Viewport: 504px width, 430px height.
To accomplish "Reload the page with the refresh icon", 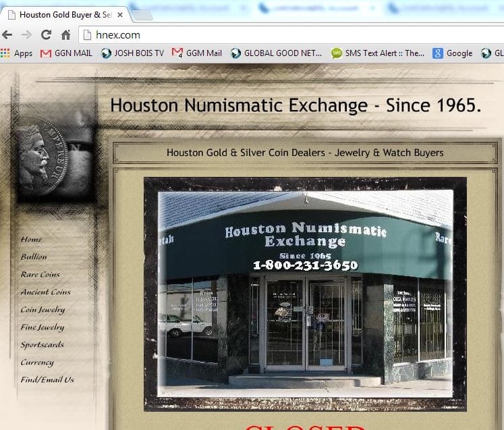I will pos(47,34).
